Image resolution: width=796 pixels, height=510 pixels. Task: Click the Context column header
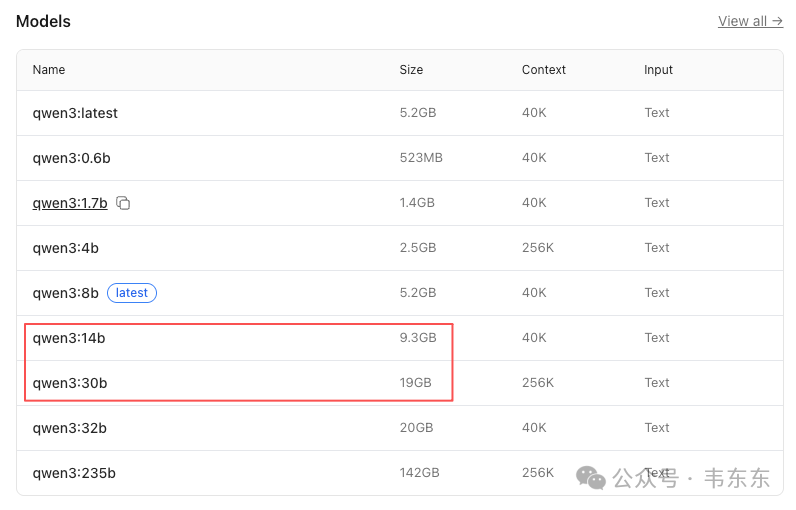tap(544, 70)
